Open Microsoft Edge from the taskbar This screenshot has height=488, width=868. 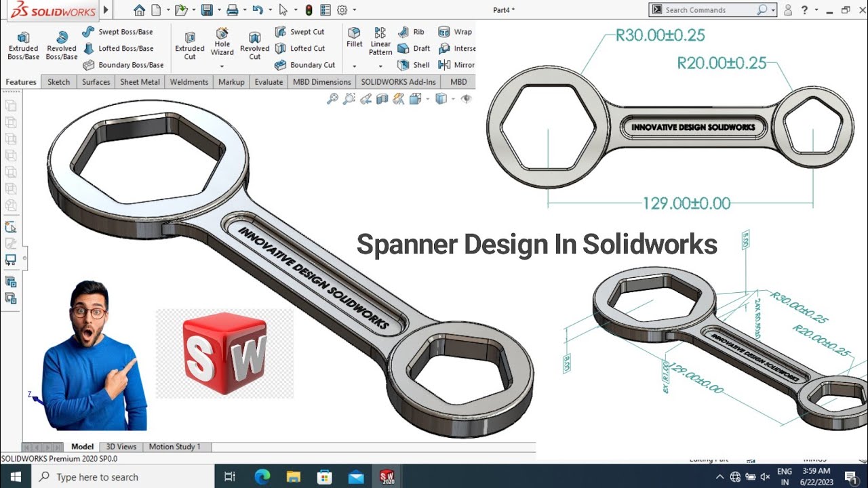point(262,476)
